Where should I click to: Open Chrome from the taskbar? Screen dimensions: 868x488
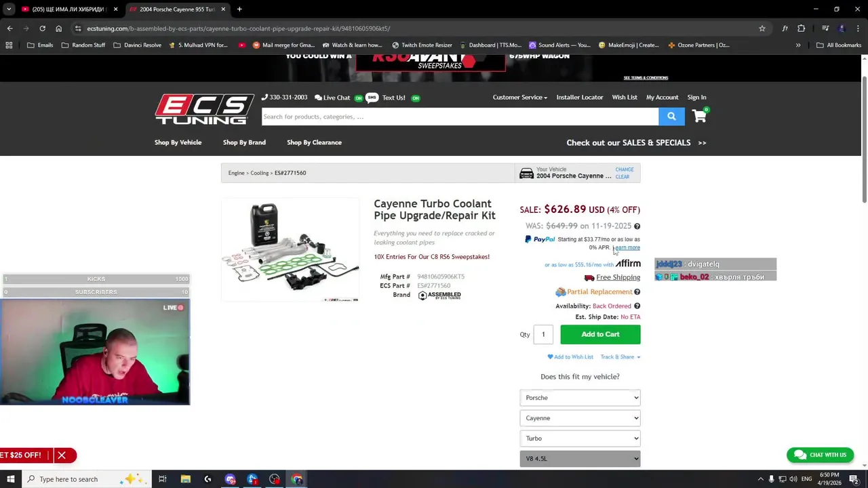click(297, 479)
